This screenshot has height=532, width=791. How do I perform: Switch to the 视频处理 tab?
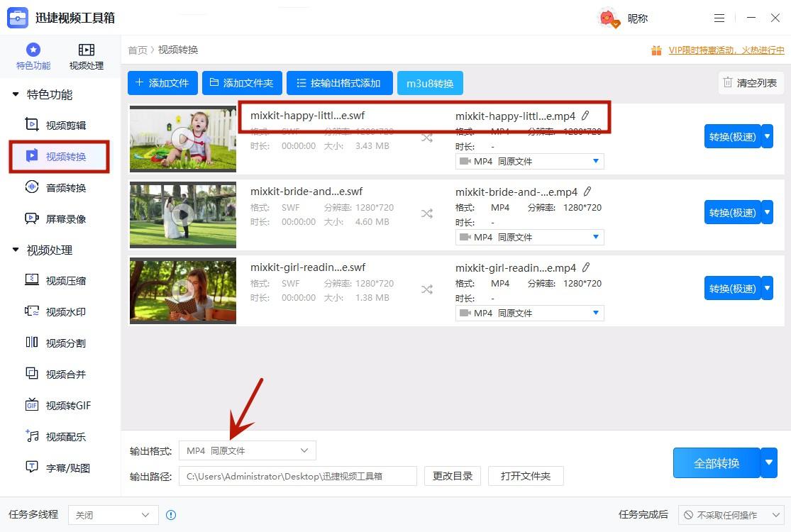pyautogui.click(x=86, y=56)
